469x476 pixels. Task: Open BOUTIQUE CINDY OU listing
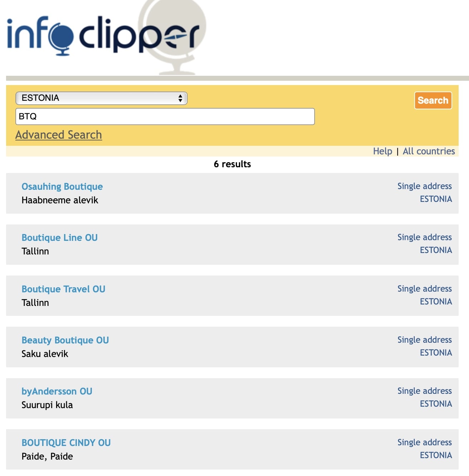[66, 443]
